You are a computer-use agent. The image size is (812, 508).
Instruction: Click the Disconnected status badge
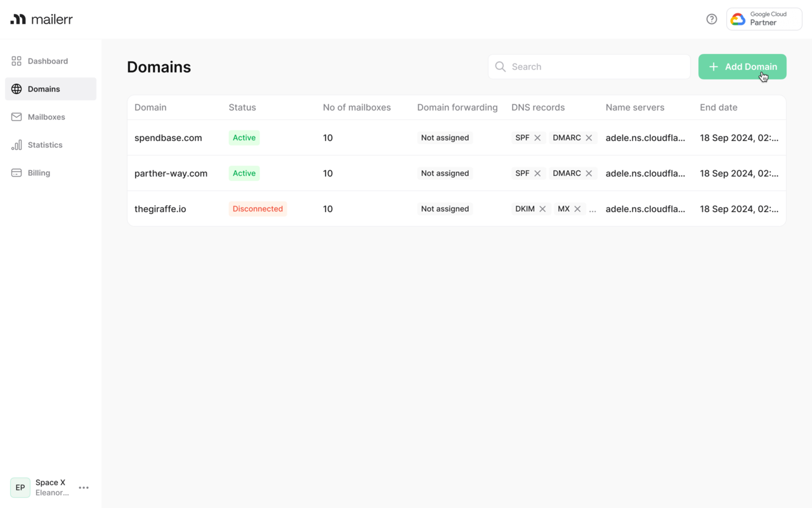(x=258, y=209)
